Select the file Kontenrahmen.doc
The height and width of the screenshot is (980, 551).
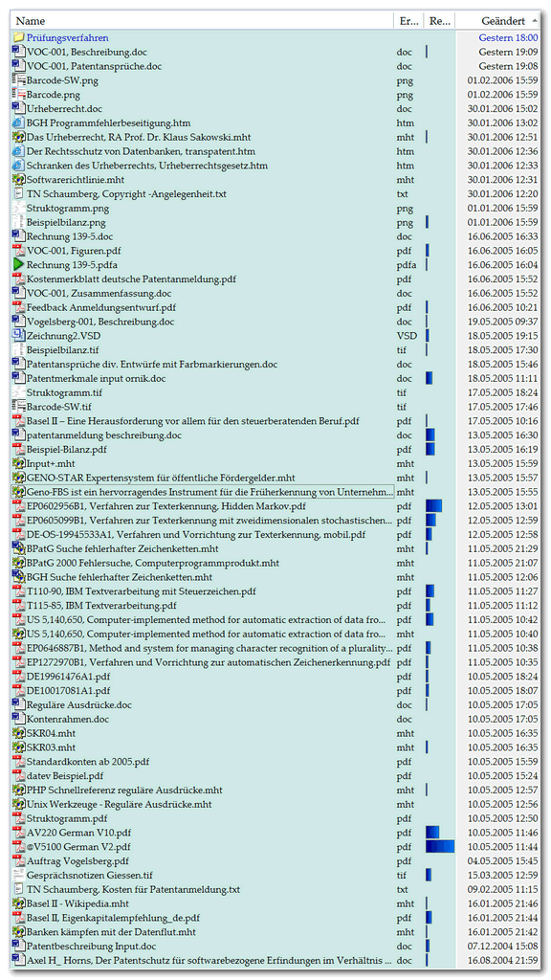coord(68,719)
